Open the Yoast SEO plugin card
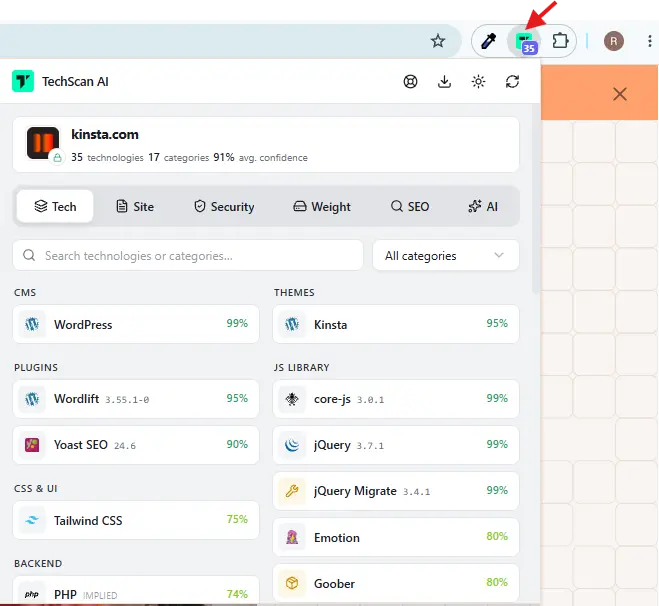Screen dimensions: 659x606 click(x=136, y=445)
